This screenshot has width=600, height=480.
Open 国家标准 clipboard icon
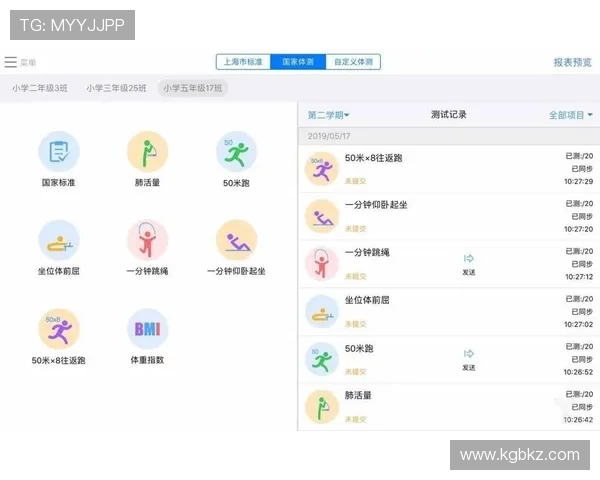59,152
